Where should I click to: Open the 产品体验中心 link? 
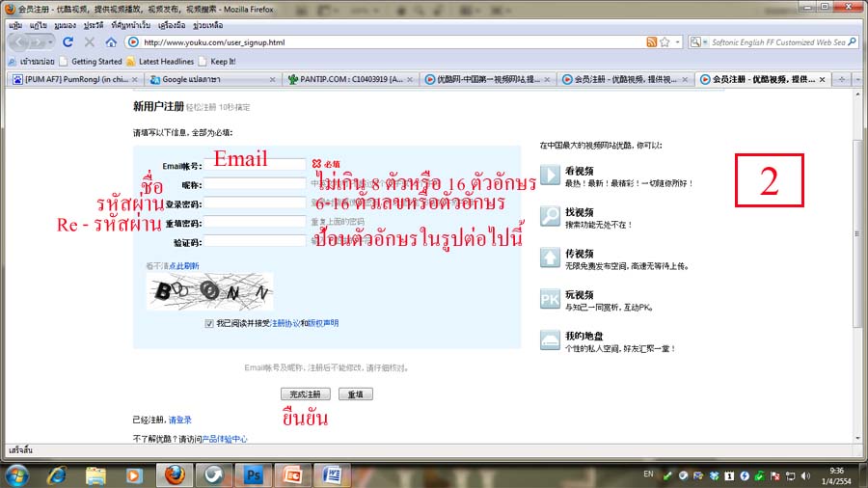(224, 439)
